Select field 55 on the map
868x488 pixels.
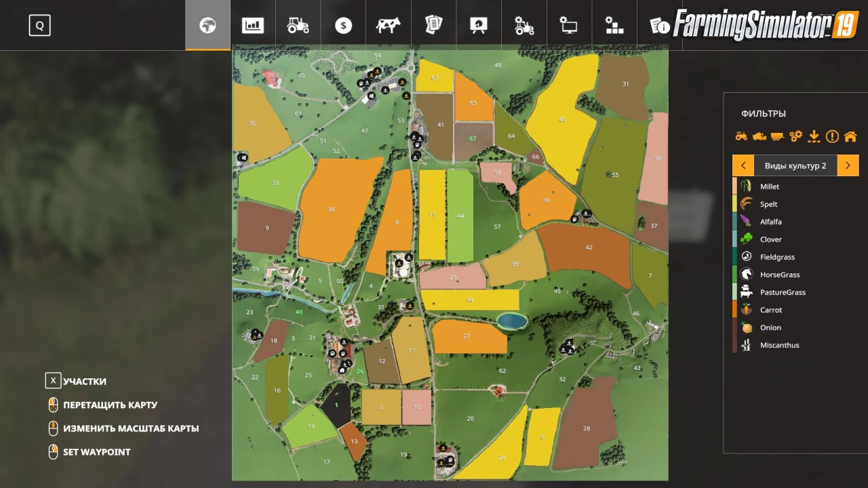pyautogui.click(x=614, y=175)
